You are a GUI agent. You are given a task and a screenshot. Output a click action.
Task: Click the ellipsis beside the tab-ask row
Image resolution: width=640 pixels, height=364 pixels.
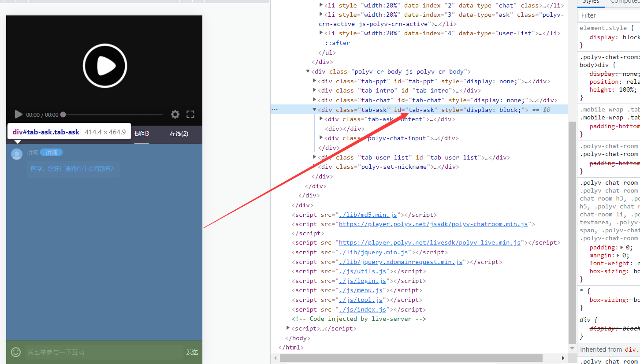[x=275, y=110]
